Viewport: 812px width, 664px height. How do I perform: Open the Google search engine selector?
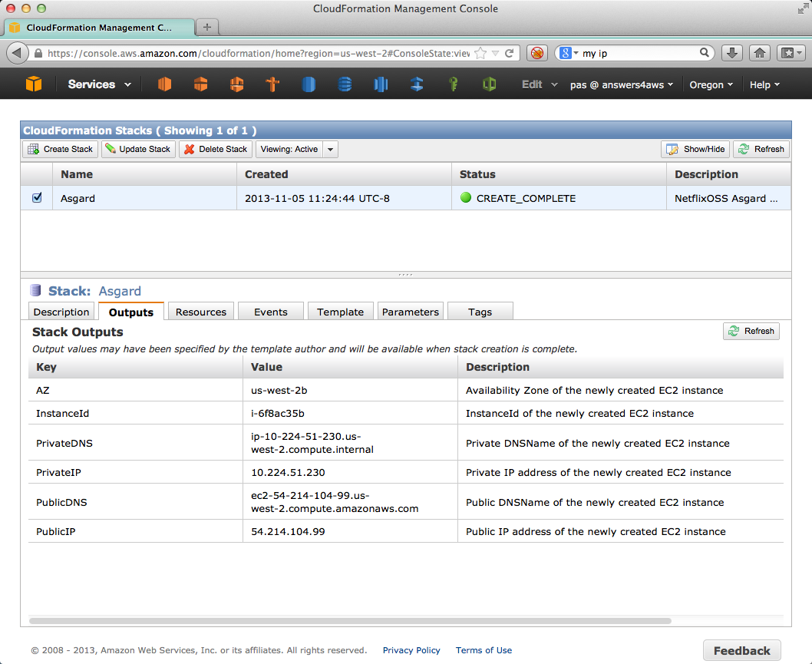point(569,53)
